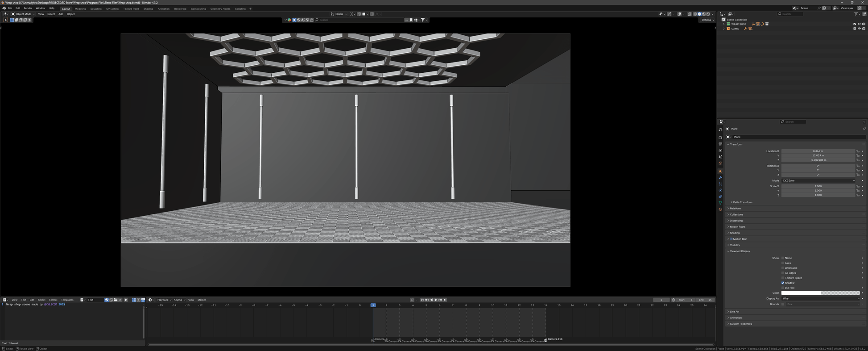
Task: Click the outliner filter funnel icon
Action: (x=856, y=14)
